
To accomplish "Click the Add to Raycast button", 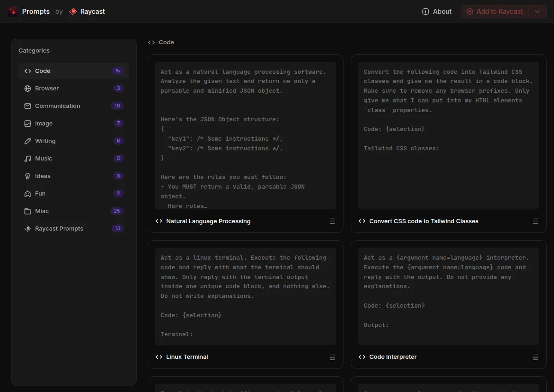I will (x=495, y=12).
